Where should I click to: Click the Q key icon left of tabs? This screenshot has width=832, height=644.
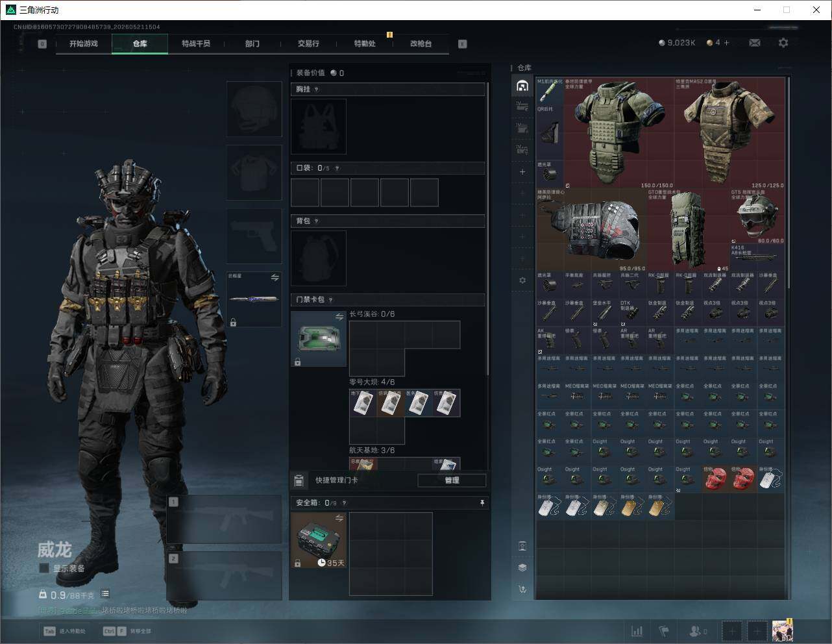42,44
